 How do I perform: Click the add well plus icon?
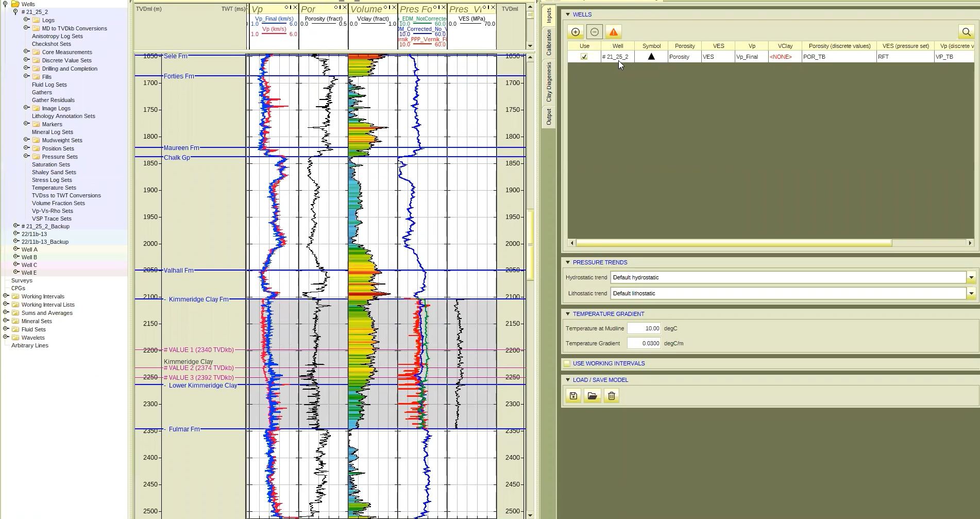[x=576, y=32]
